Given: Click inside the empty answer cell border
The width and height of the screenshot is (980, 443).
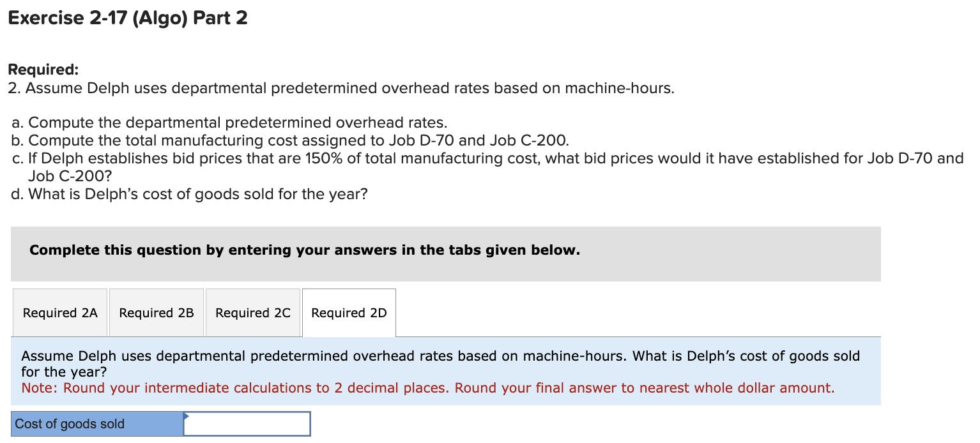Looking at the screenshot, I should coord(246,423).
